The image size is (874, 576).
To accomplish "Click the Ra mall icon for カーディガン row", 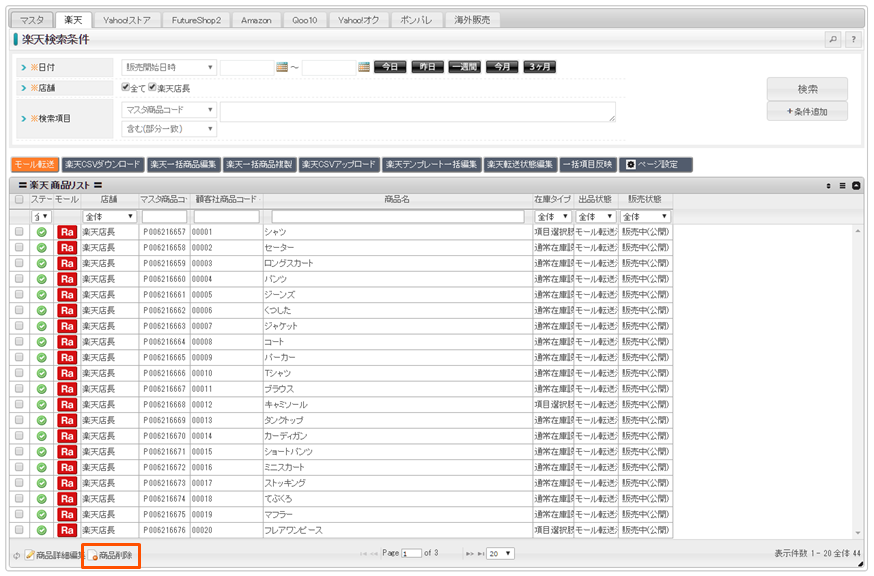I will click(x=67, y=436).
